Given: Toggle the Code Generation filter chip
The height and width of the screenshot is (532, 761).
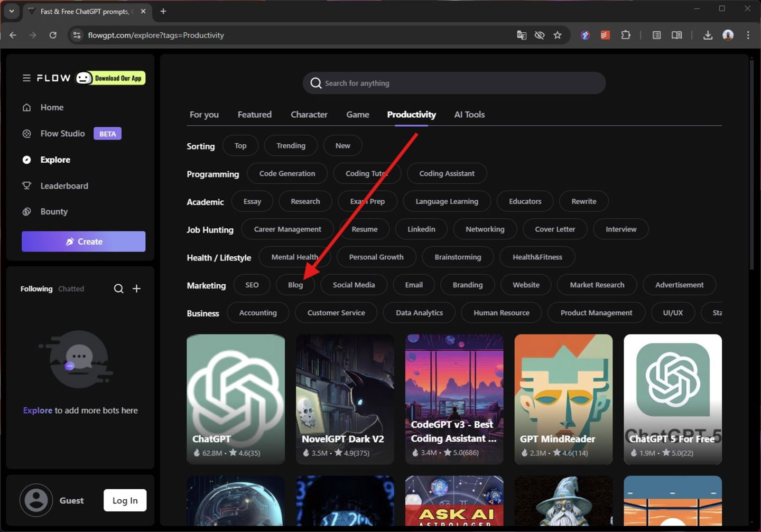Looking at the screenshot, I should 287,173.
